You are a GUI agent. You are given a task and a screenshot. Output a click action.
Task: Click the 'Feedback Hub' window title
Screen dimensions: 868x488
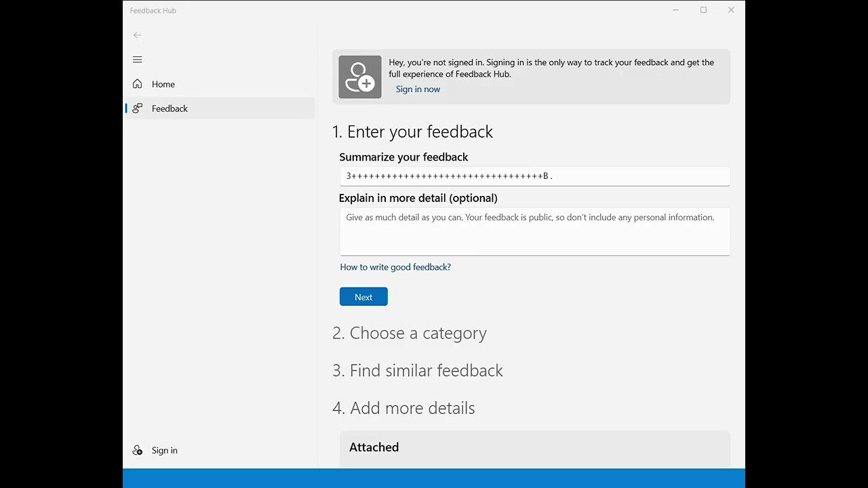(x=153, y=10)
